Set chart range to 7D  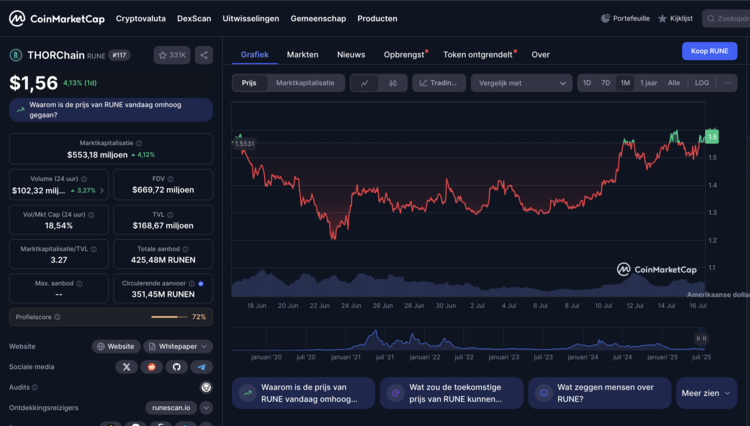pyautogui.click(x=606, y=83)
